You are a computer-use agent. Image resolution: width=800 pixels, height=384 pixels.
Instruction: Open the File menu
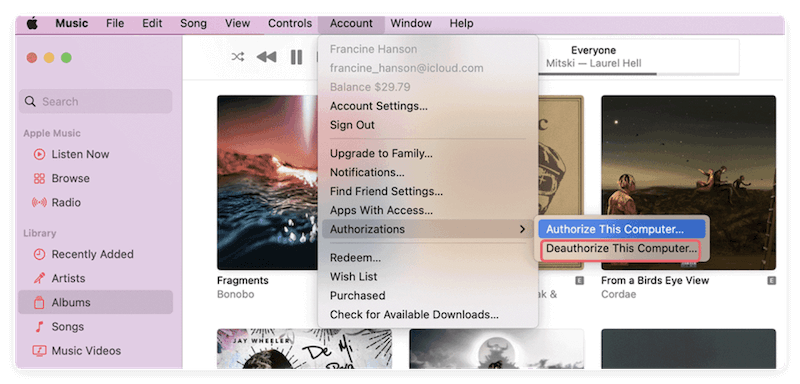tap(115, 23)
